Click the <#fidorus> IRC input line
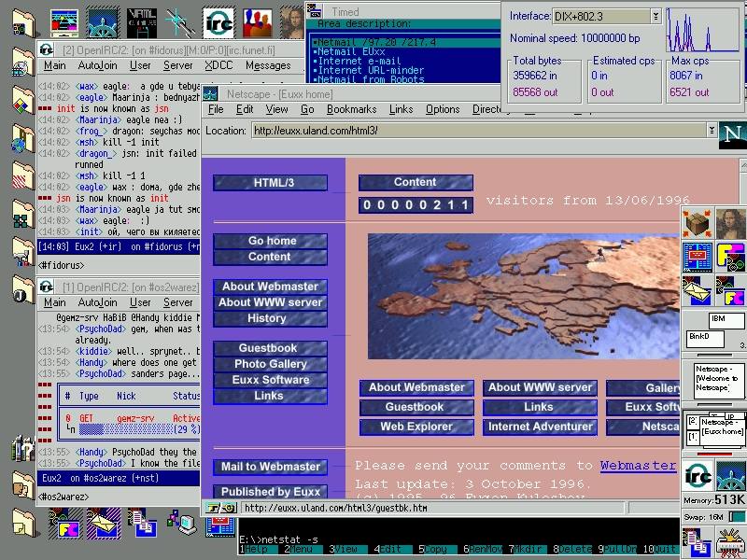This screenshot has height=560, width=747. [x=119, y=265]
